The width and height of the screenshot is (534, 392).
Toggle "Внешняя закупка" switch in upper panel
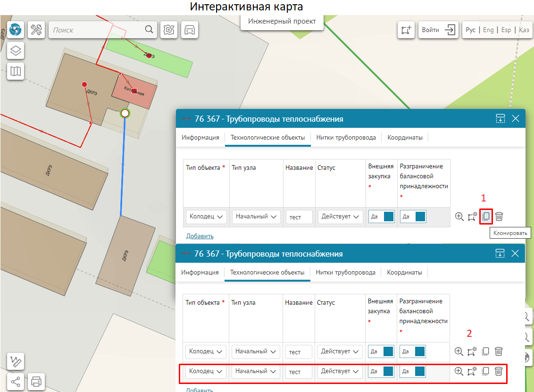381,217
